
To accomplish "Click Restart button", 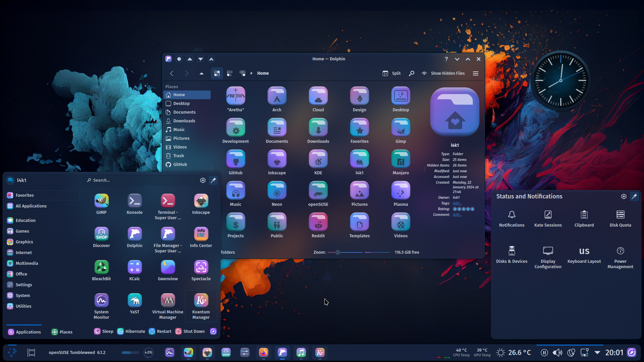I will pos(160,331).
